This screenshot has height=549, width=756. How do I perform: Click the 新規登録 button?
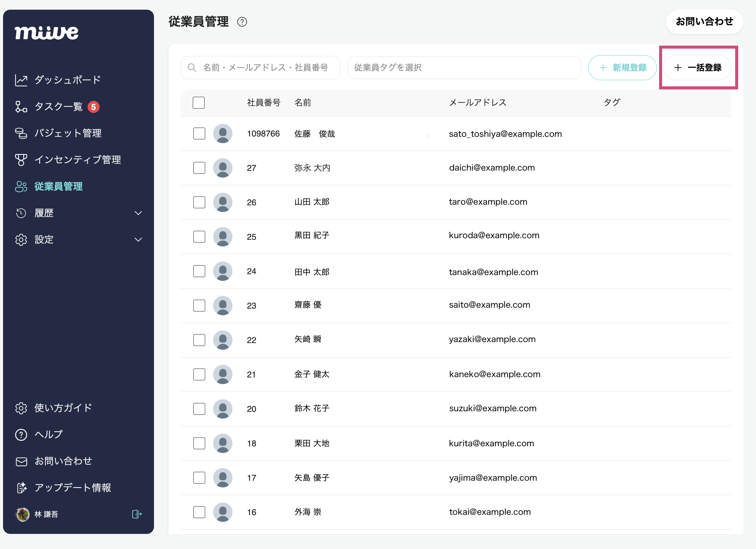tap(622, 68)
